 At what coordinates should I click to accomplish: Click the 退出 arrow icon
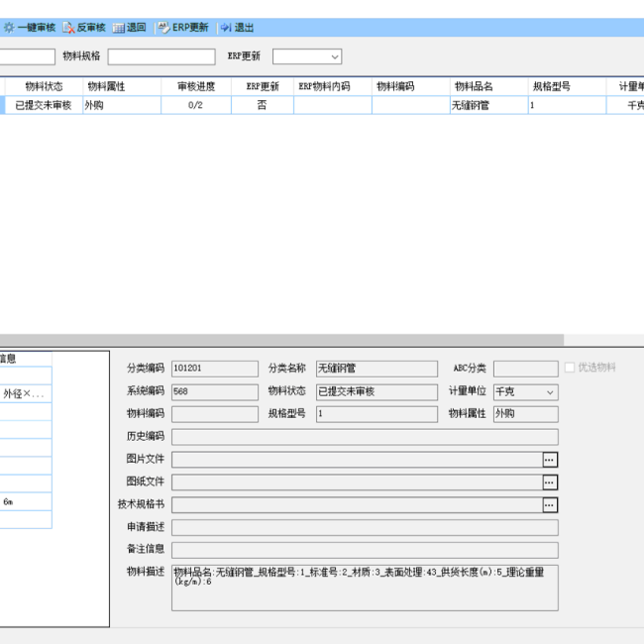tap(226, 28)
